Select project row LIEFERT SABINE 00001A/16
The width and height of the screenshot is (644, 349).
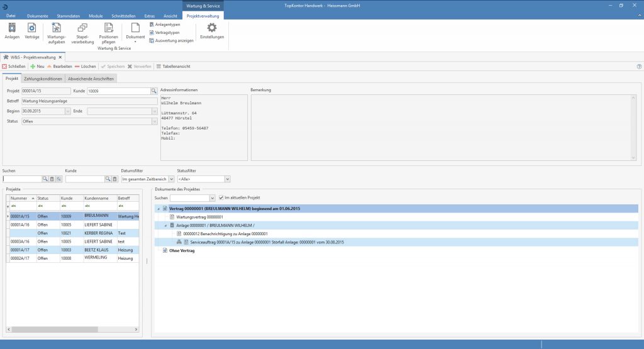tap(73, 225)
